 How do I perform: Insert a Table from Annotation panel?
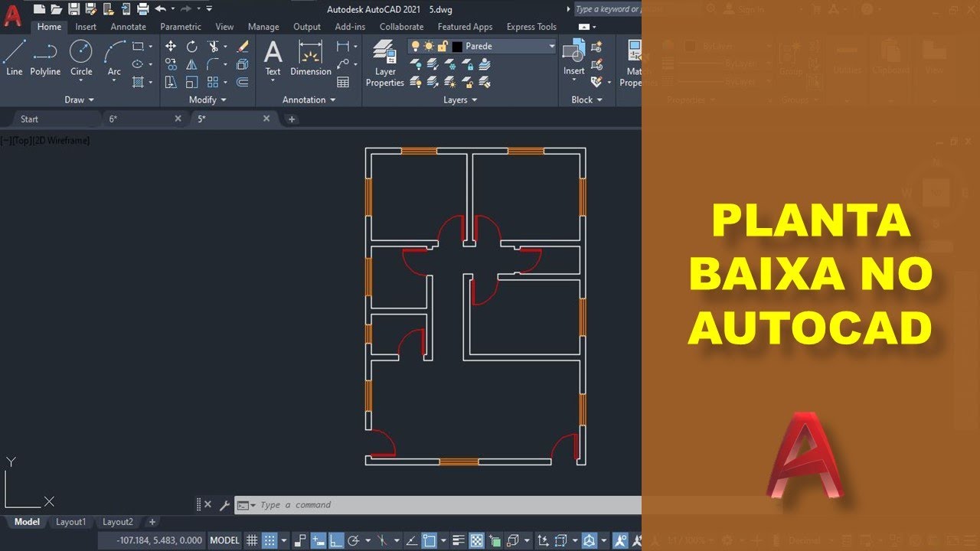point(343,82)
